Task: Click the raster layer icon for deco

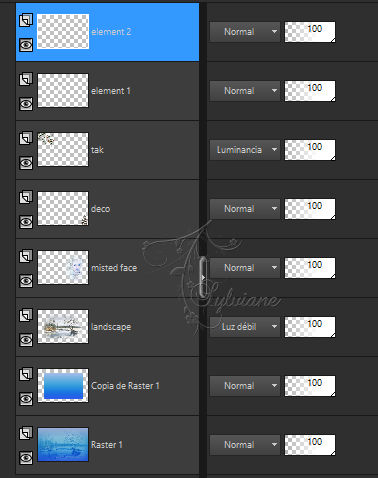Action: coord(26,197)
